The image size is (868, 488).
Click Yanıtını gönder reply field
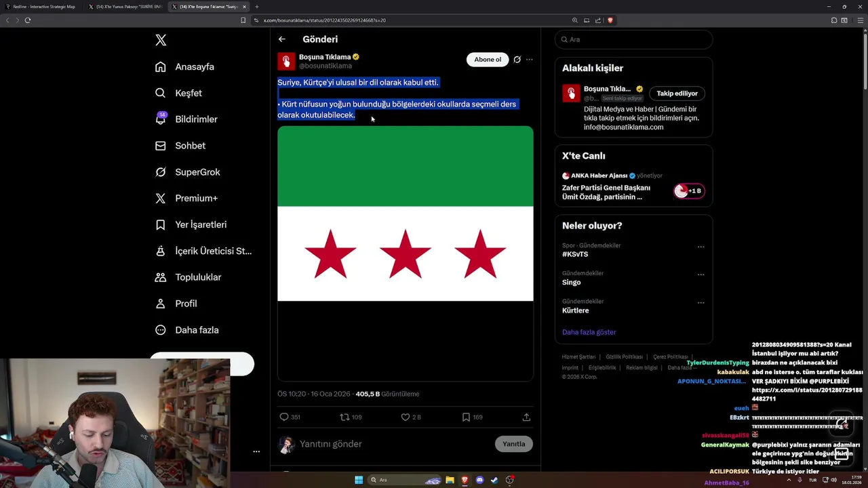[x=393, y=444]
